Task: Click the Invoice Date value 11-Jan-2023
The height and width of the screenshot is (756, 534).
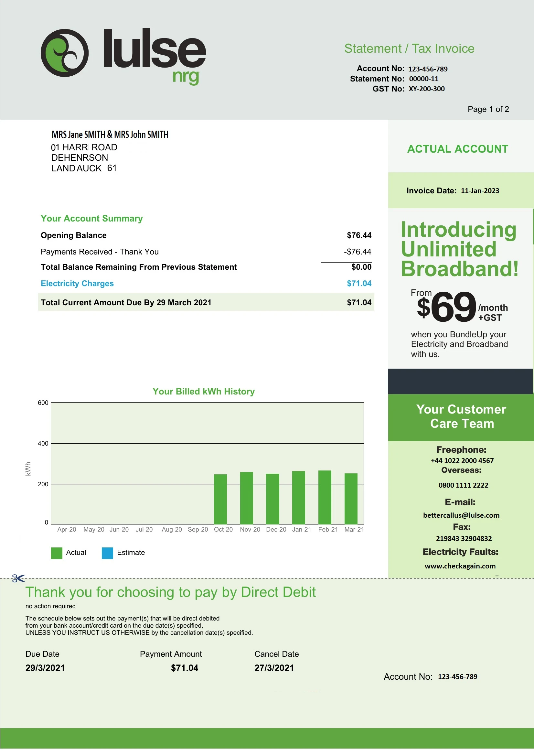Action: [480, 191]
